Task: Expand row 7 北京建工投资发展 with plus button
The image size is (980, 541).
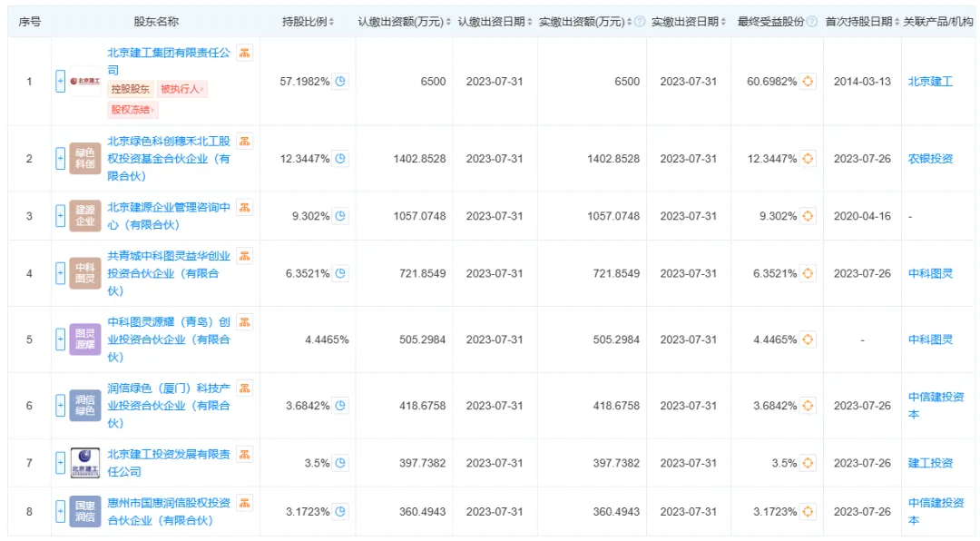Action: click(60, 464)
